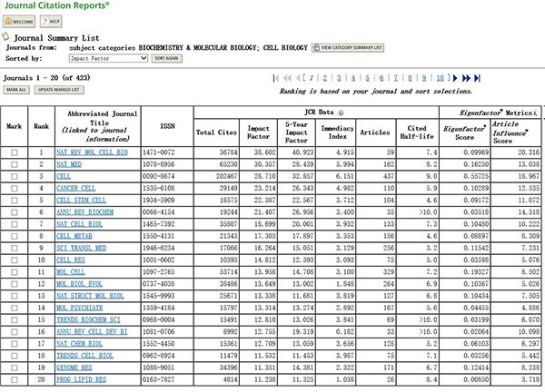Screen dimensions: 545x392
Task: Open CANCER CELL journal information
Action: click(x=75, y=188)
